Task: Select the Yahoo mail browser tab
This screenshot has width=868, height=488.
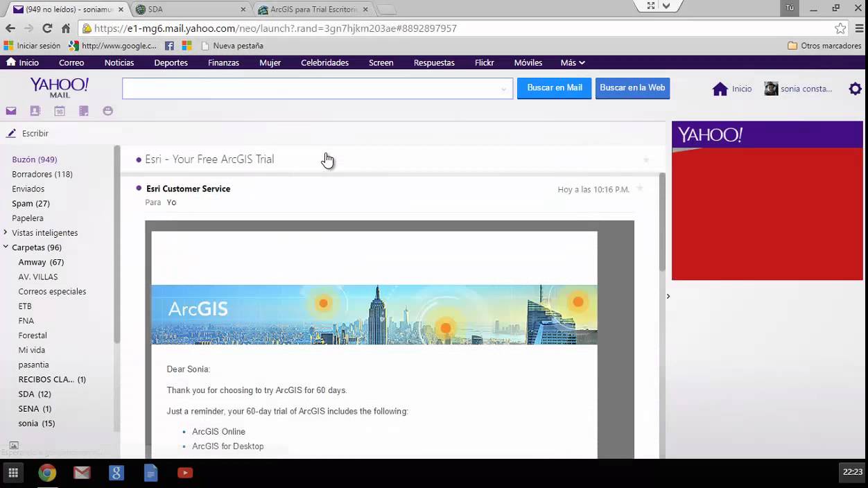Action: pyautogui.click(x=67, y=9)
